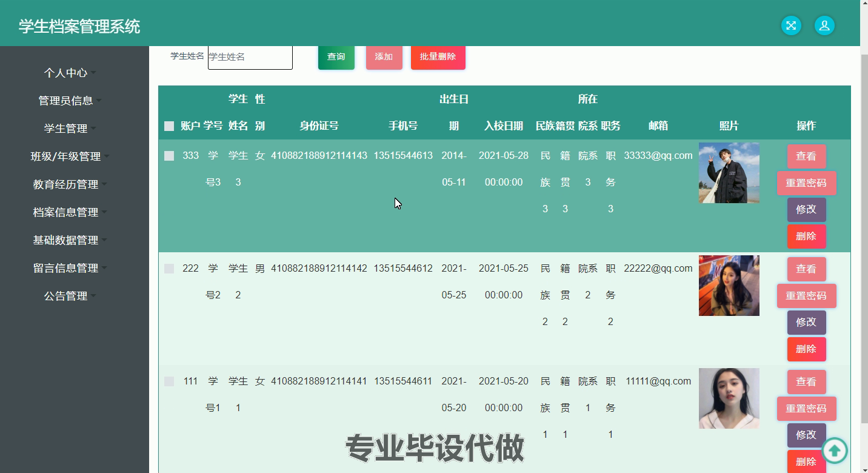Click the 账户 column header
Viewport: 868px width, 473px height.
(190, 126)
